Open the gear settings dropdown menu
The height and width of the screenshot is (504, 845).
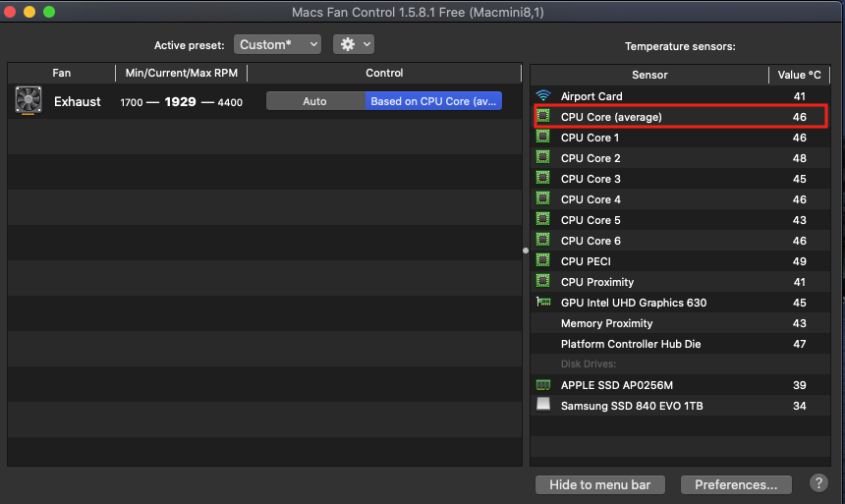click(x=354, y=44)
